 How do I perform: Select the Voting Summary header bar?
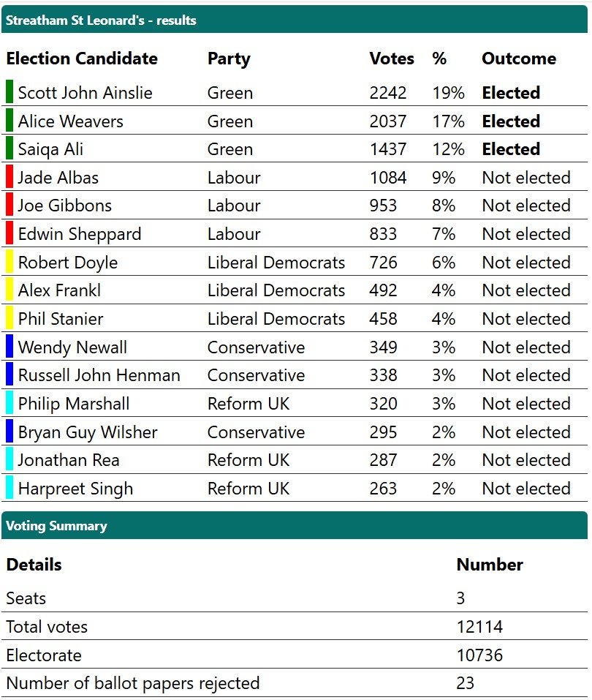[295, 525]
